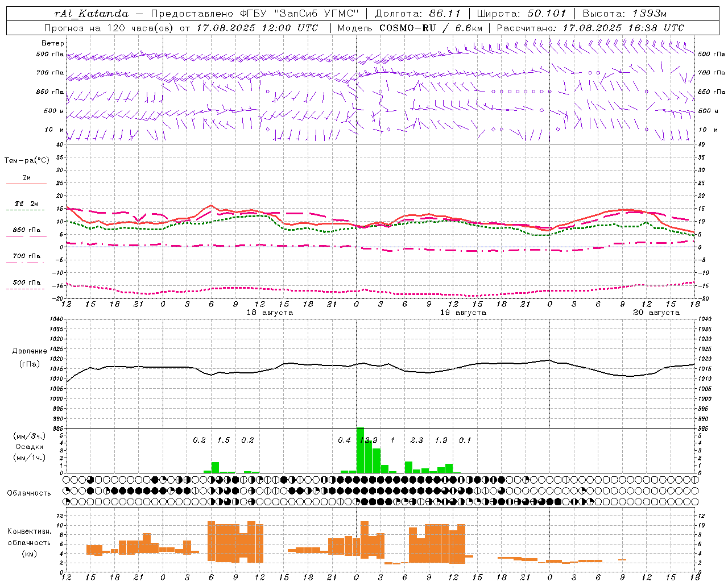Screen dimensions: 728x582
Task: Click the tallest green precipitation bar
Action: point(360,450)
